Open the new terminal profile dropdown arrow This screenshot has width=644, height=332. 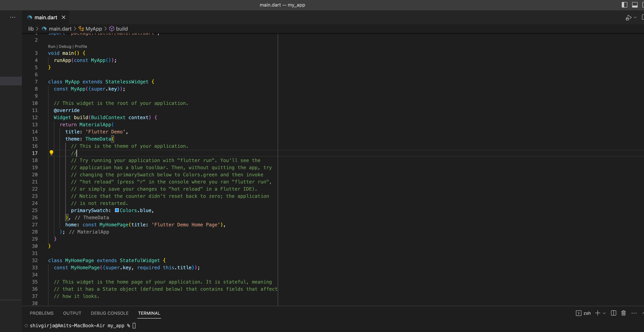pyautogui.click(x=604, y=313)
